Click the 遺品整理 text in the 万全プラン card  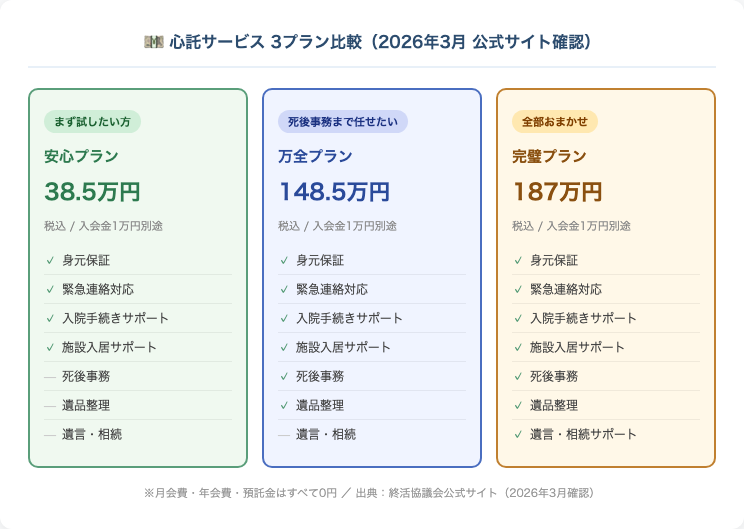320,405
